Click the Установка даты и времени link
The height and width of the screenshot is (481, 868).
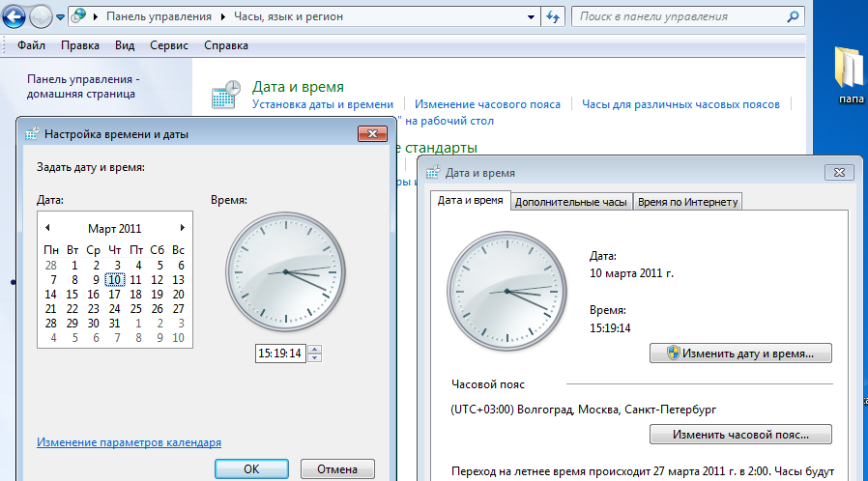(x=323, y=104)
